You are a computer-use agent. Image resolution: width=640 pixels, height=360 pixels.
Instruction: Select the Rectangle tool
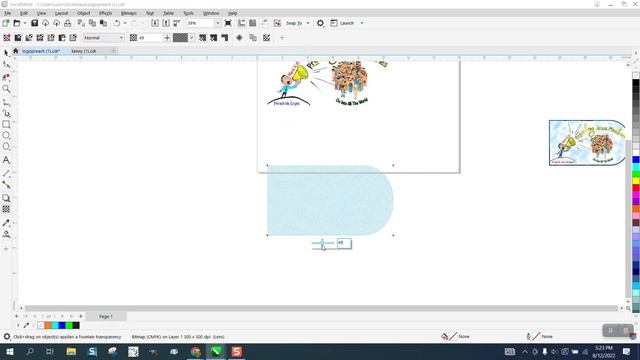6,124
